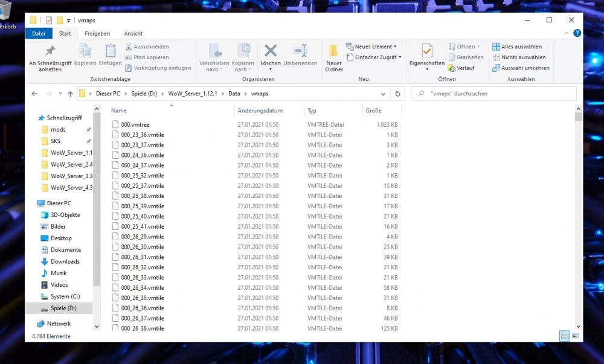
Task: Click 'WoW_Server_1.12.1' breadcrumb segment
Action: 193,94
